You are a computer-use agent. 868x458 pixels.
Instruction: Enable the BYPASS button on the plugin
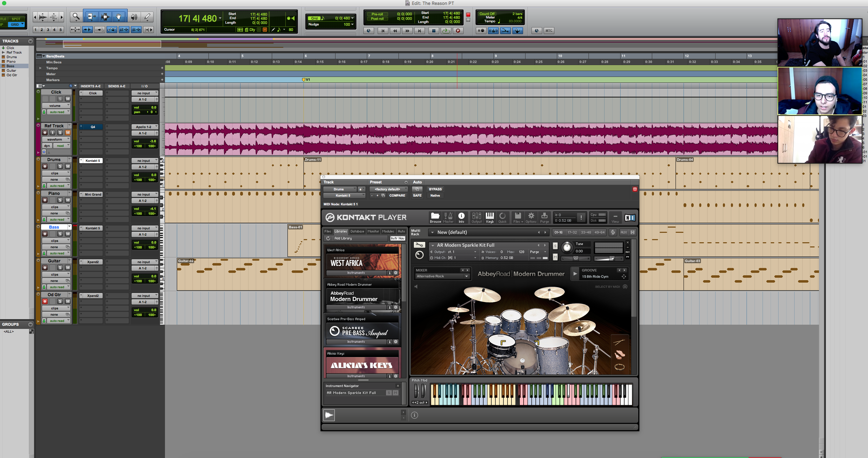coord(435,189)
